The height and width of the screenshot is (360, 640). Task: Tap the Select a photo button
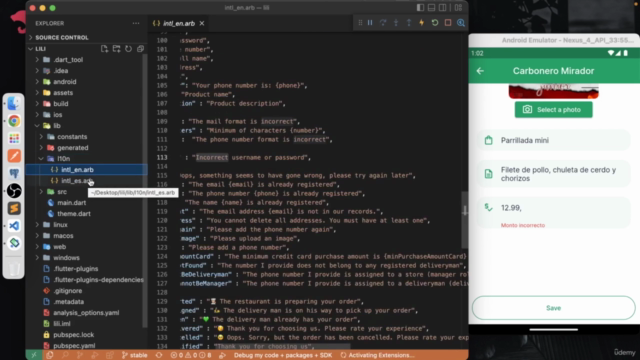pos(553,109)
